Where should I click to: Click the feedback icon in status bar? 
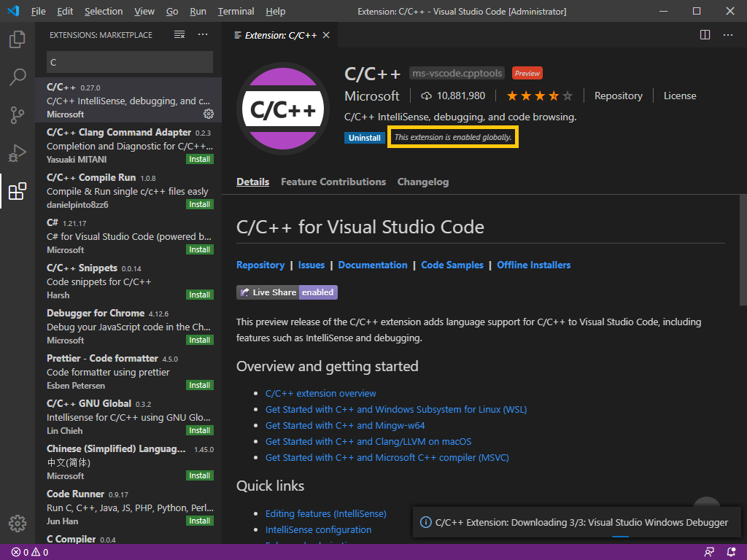[x=709, y=553]
